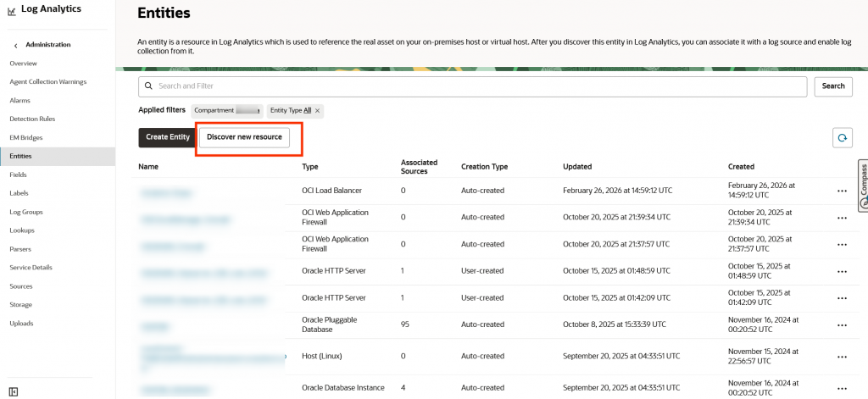868x399 pixels.
Task: Click the 95 associated sources value
Action: pyautogui.click(x=404, y=324)
